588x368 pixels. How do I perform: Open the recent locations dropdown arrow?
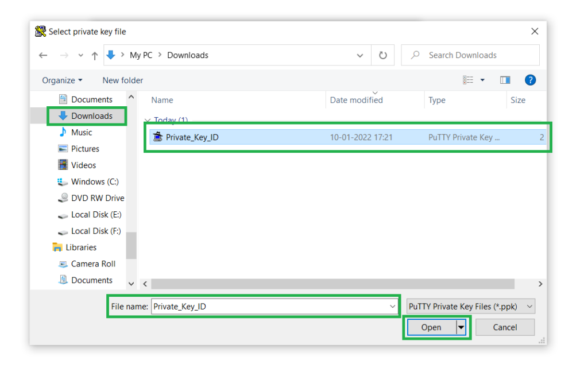click(80, 56)
